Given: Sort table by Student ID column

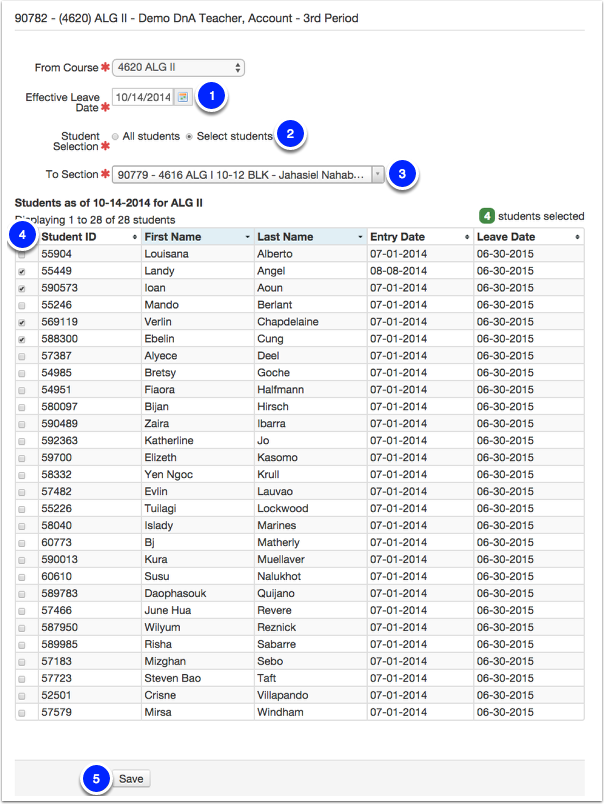Looking at the screenshot, I should (x=134, y=237).
